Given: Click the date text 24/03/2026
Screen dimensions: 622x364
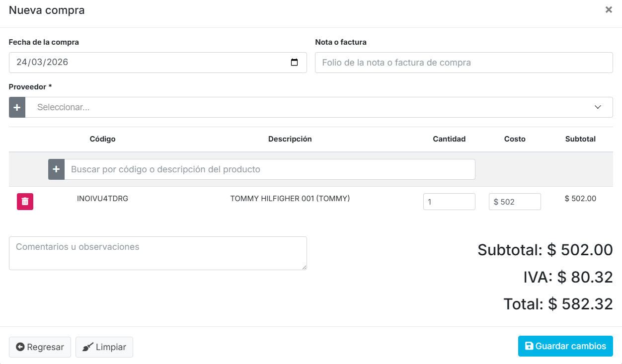Looking at the screenshot, I should pyautogui.click(x=42, y=63).
